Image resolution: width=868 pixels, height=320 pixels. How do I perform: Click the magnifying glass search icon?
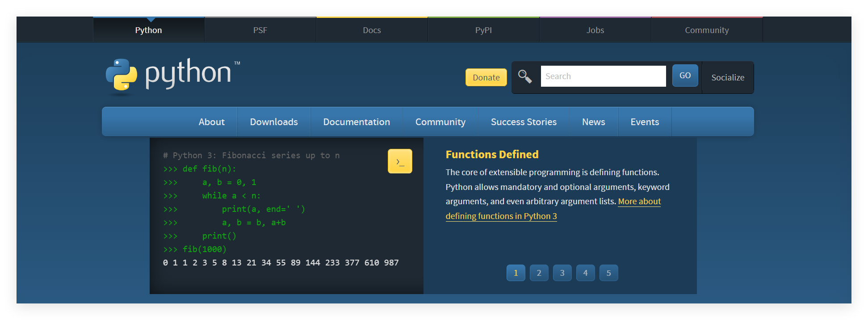525,76
